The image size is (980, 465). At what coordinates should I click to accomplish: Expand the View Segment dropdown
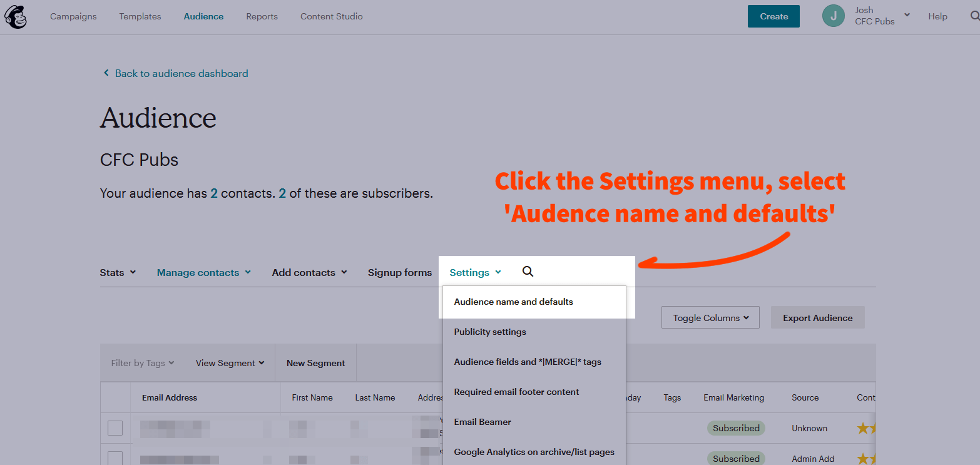pos(230,362)
